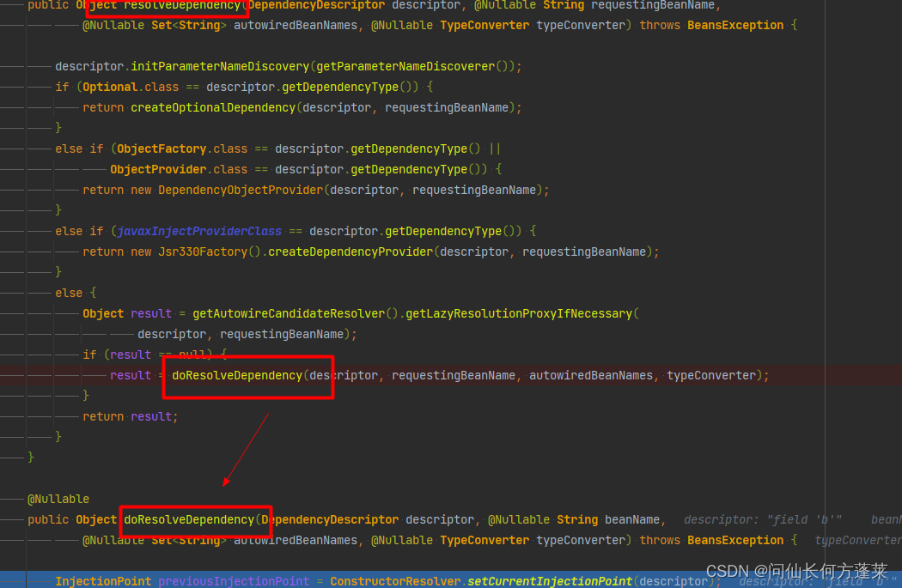Click autowiredBeanNames argument in doResolveDependency call

pyautogui.click(x=591, y=376)
